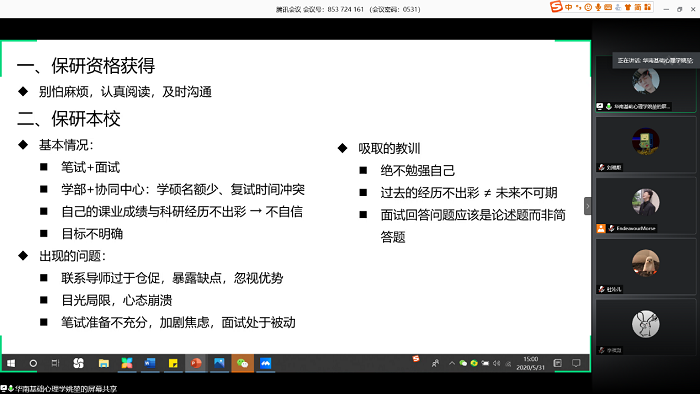Viewport: 700px width, 394px height.
Task: Select the speaking presenter's video tile
Action: pos(646,84)
